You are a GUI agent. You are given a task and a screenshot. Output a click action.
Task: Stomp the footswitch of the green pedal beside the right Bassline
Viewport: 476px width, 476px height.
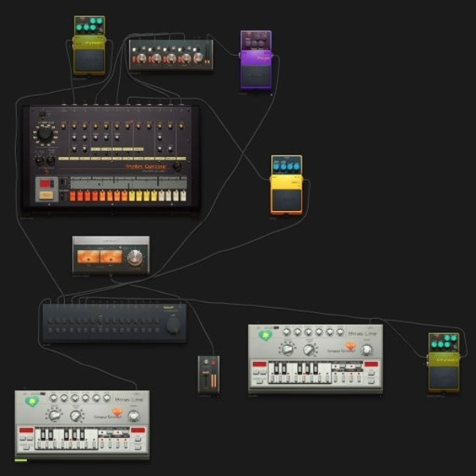pyautogui.click(x=443, y=377)
